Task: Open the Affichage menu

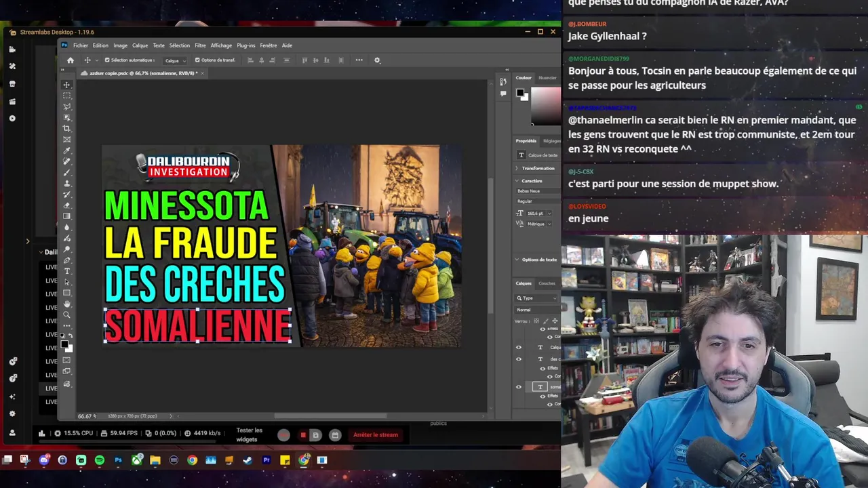Action: [221, 45]
